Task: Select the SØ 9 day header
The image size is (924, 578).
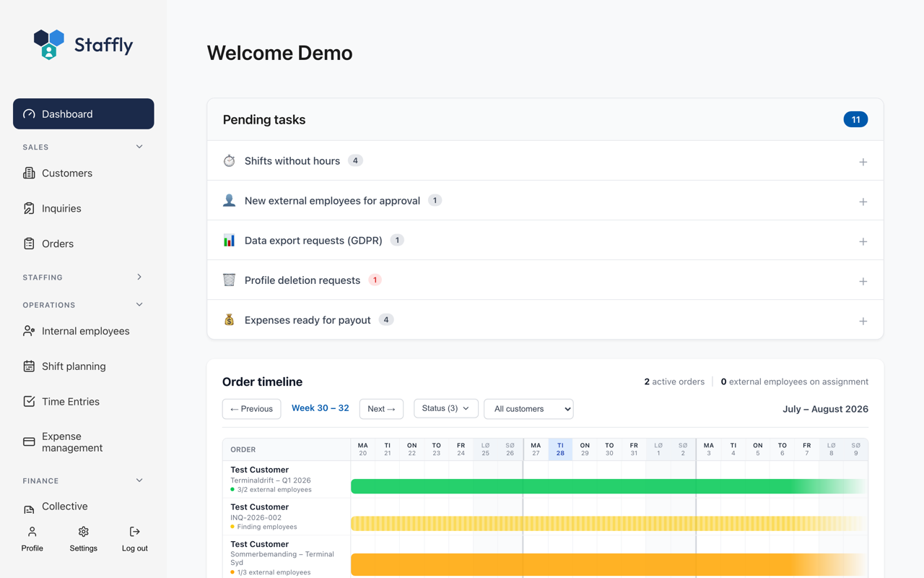Action: pos(855,449)
